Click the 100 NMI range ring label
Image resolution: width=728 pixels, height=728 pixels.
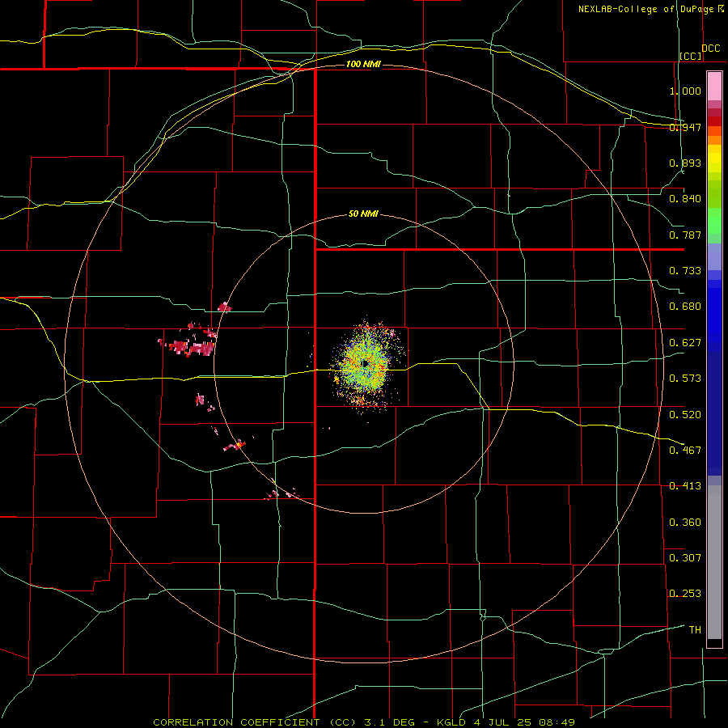click(363, 64)
